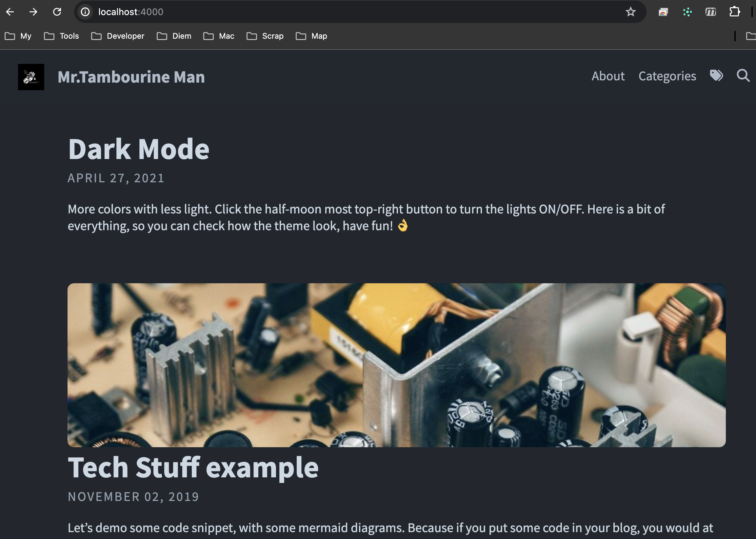
Task: Open the Extensions puzzle-piece menu
Action: tap(734, 12)
